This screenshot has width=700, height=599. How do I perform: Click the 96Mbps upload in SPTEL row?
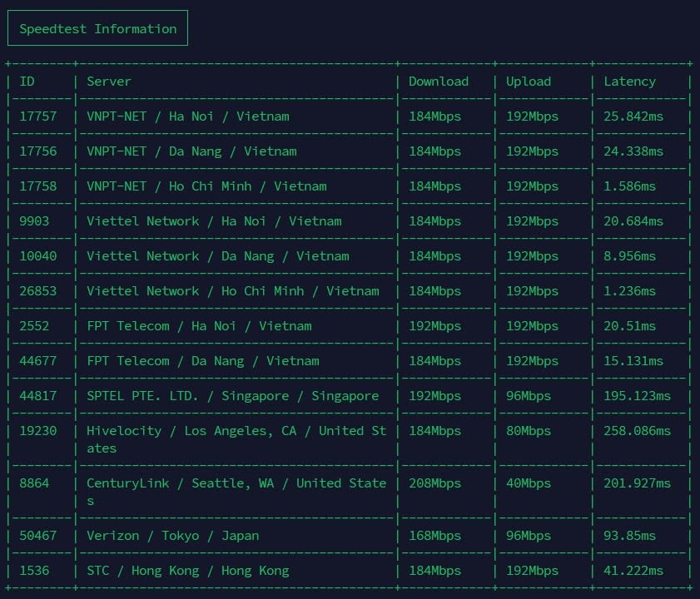(x=529, y=396)
